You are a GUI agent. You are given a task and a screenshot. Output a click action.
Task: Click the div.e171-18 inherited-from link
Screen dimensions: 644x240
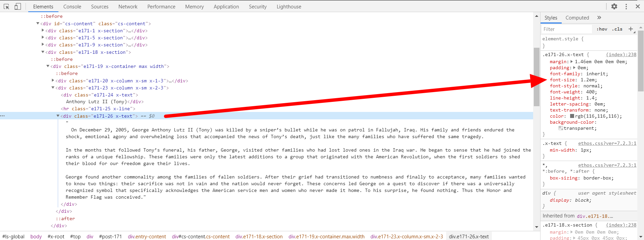[x=595, y=216]
